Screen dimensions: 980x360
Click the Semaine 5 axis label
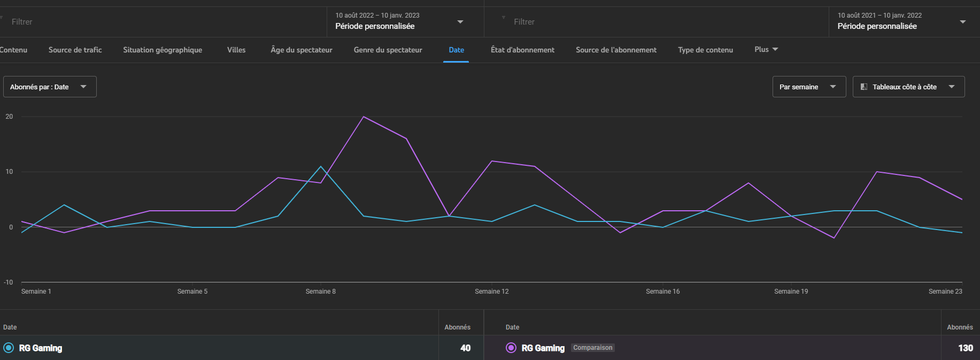(x=192, y=292)
